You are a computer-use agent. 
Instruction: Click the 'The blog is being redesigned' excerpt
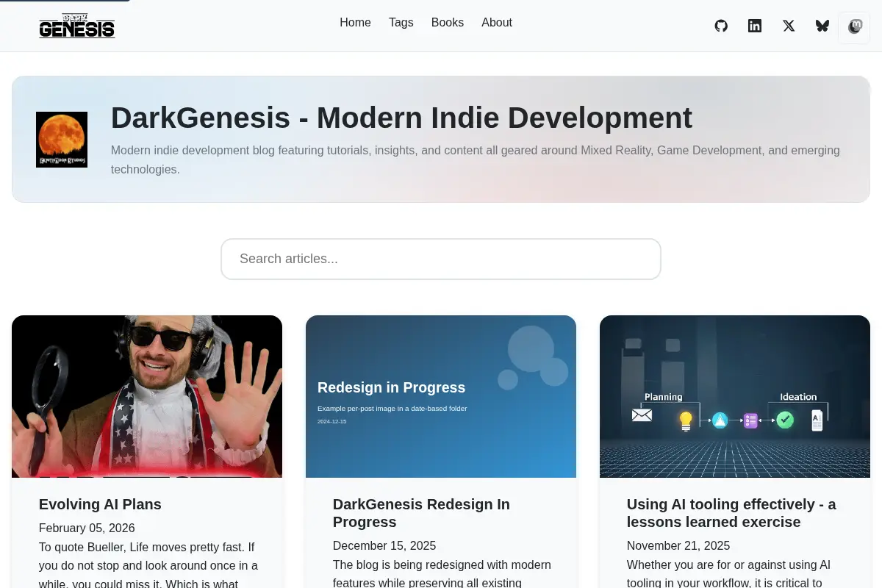tap(442, 573)
